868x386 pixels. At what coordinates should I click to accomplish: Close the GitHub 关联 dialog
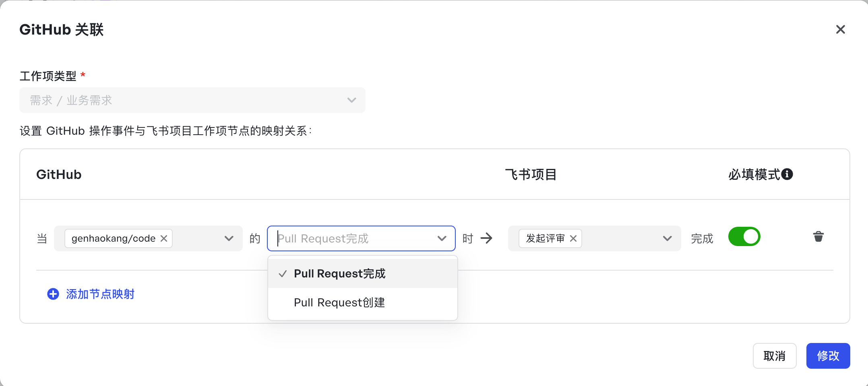click(840, 29)
